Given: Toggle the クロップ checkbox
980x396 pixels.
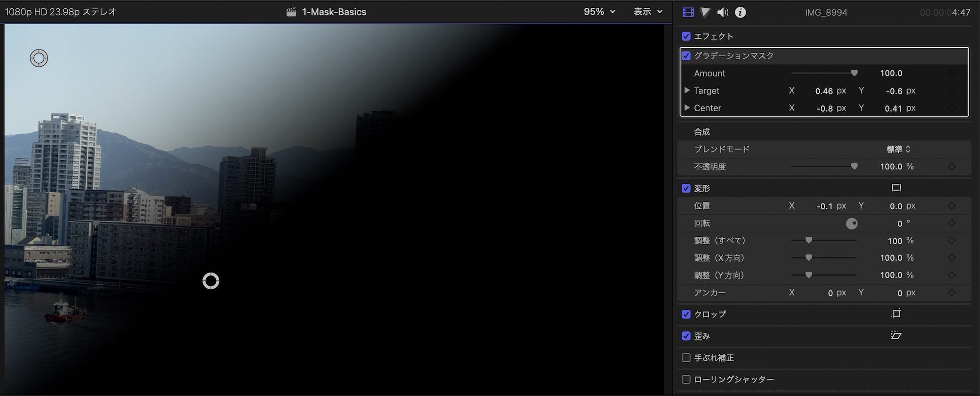Looking at the screenshot, I should [686, 314].
